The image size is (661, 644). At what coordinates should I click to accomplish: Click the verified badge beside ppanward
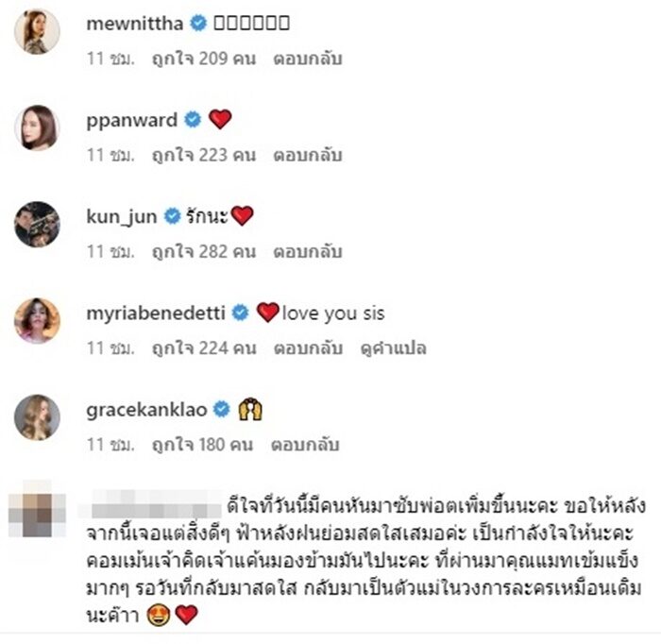coord(193,120)
